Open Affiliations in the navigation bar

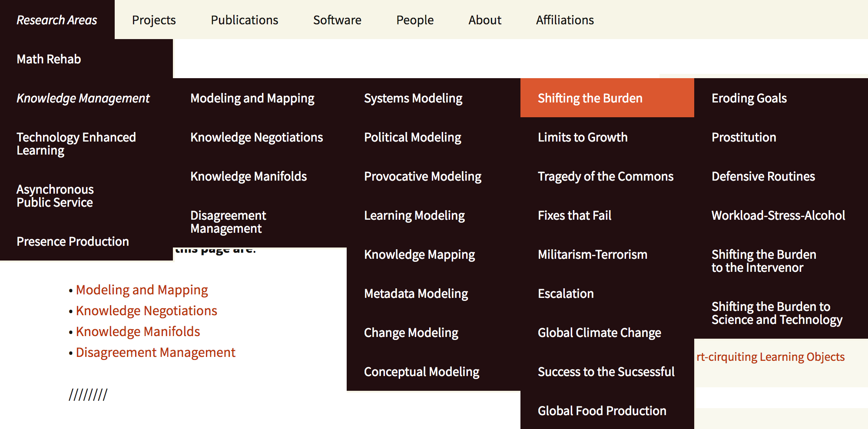(565, 20)
